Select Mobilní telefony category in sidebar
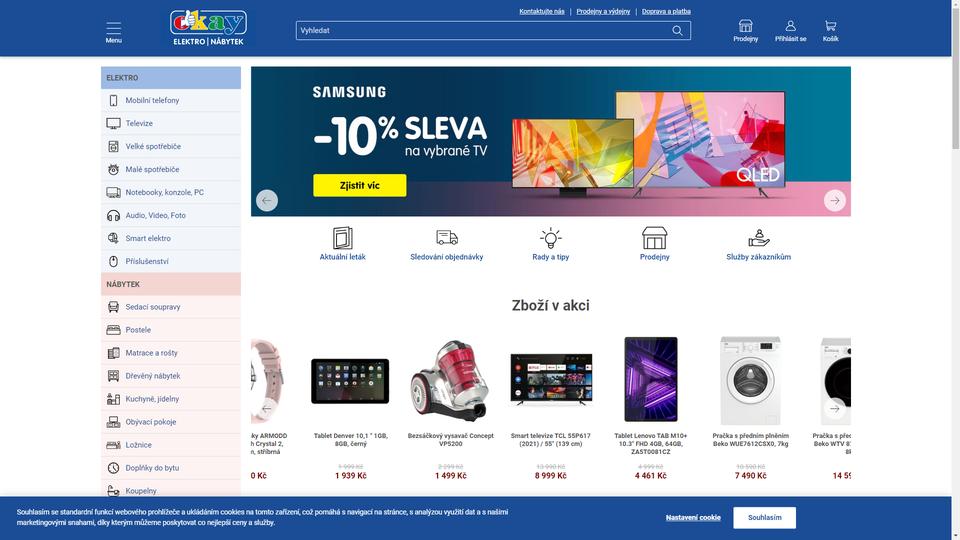 coord(171,100)
